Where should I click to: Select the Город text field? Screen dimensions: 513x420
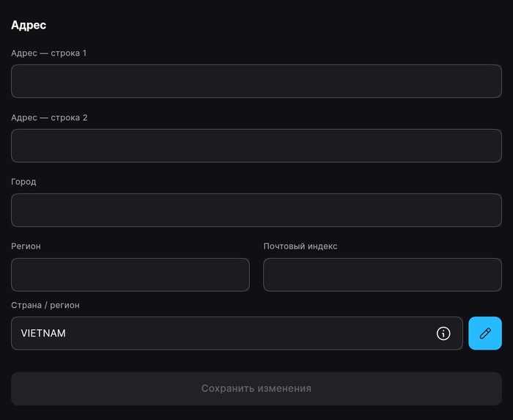click(256, 210)
